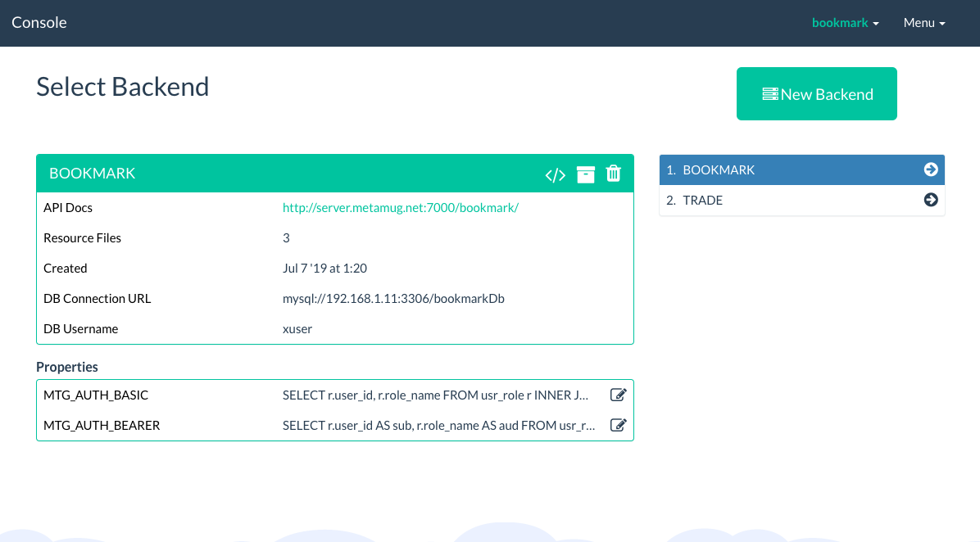Edit the MTG_AUTH_BASIC property
The width and height of the screenshot is (980, 542).
tap(618, 395)
